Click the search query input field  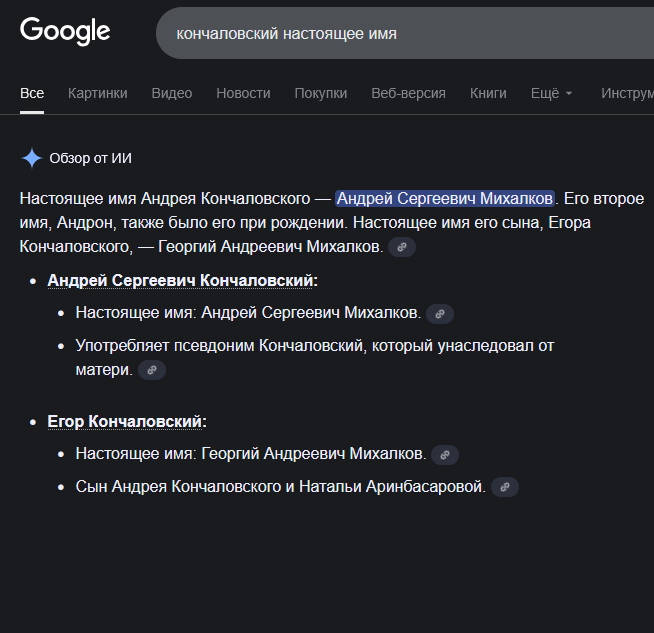point(400,33)
